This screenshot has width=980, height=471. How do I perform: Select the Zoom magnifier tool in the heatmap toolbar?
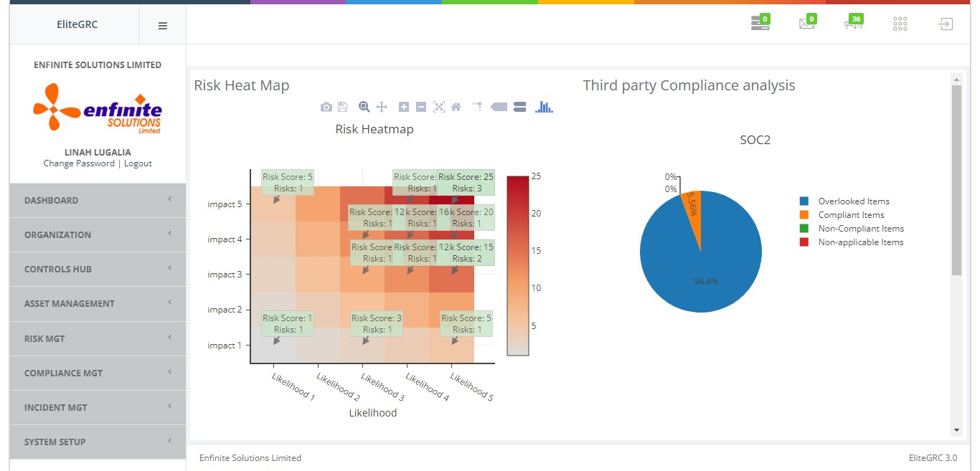click(364, 107)
